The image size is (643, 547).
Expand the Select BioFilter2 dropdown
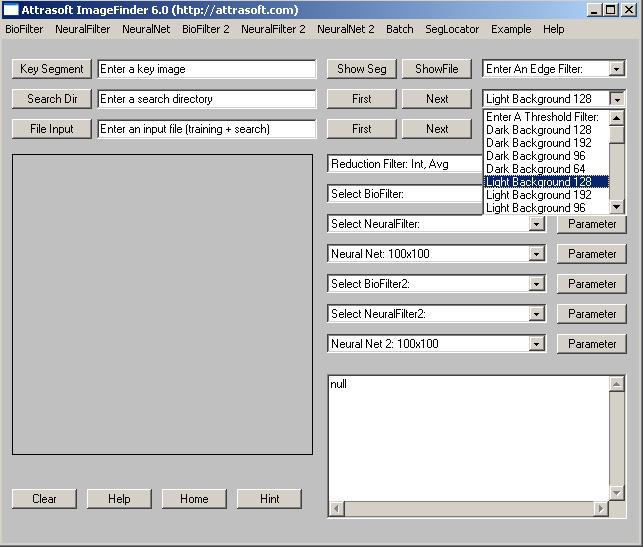(537, 284)
